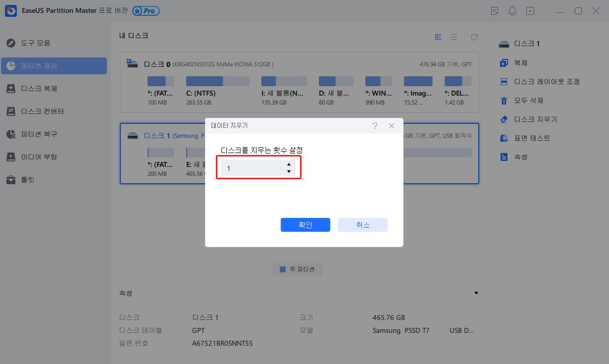Switch to the grid view icon for disks
The image size is (609, 364).
pyautogui.click(x=438, y=37)
